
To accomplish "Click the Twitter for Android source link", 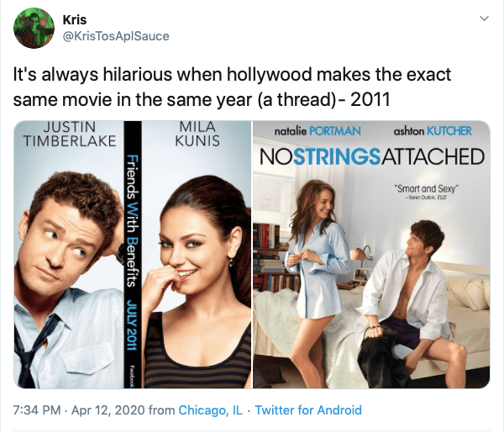I will [x=308, y=410].
